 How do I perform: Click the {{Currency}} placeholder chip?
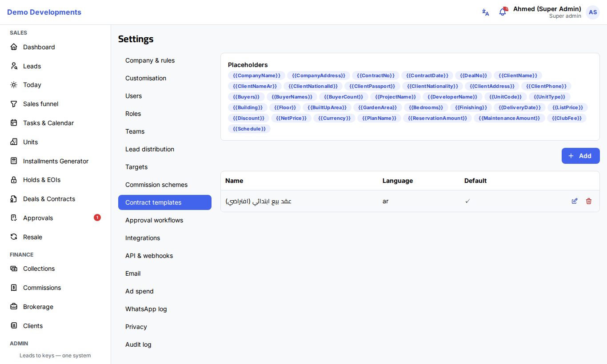pyautogui.click(x=334, y=118)
